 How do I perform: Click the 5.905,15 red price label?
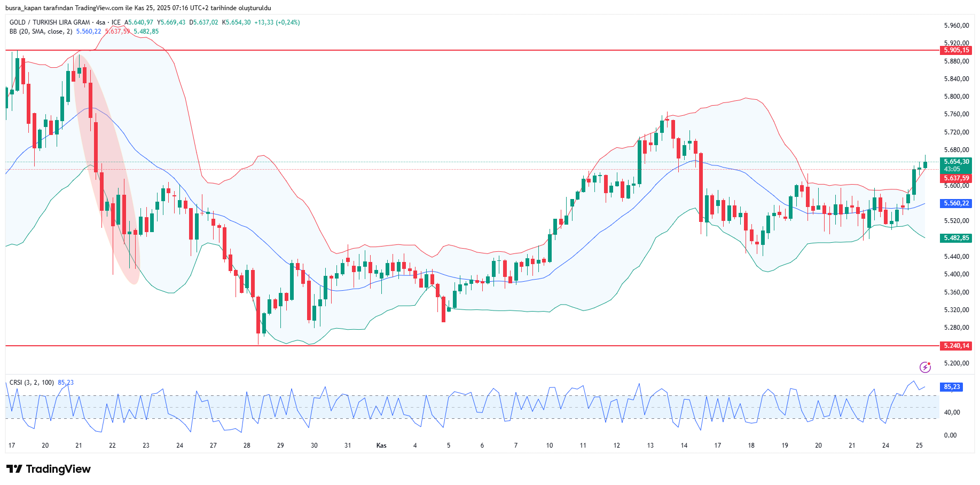pos(956,50)
